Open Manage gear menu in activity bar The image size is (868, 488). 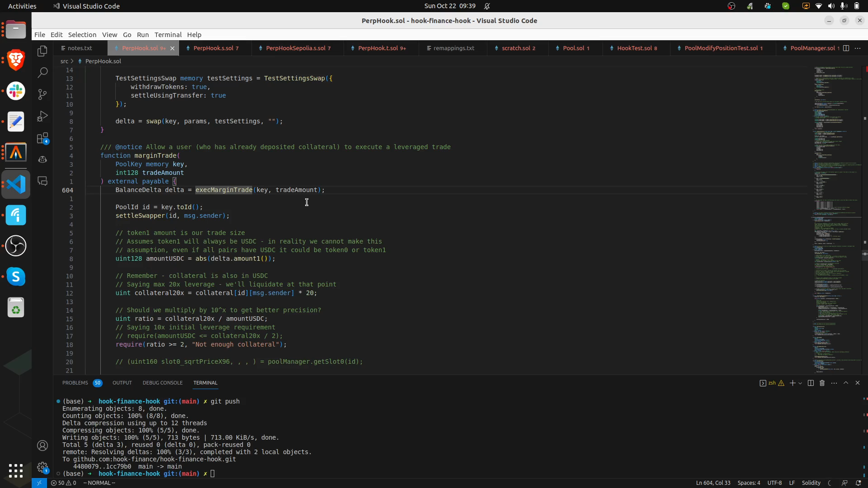(42, 468)
